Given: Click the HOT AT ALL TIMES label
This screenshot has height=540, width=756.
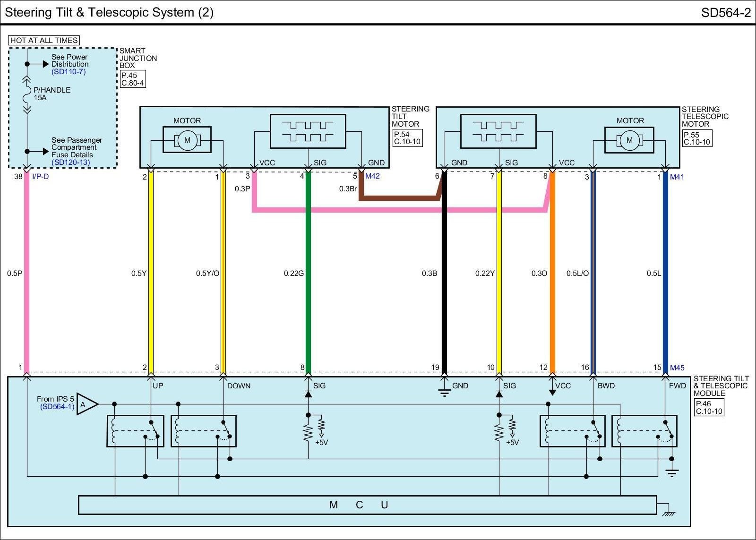Looking at the screenshot, I should click(x=44, y=41).
